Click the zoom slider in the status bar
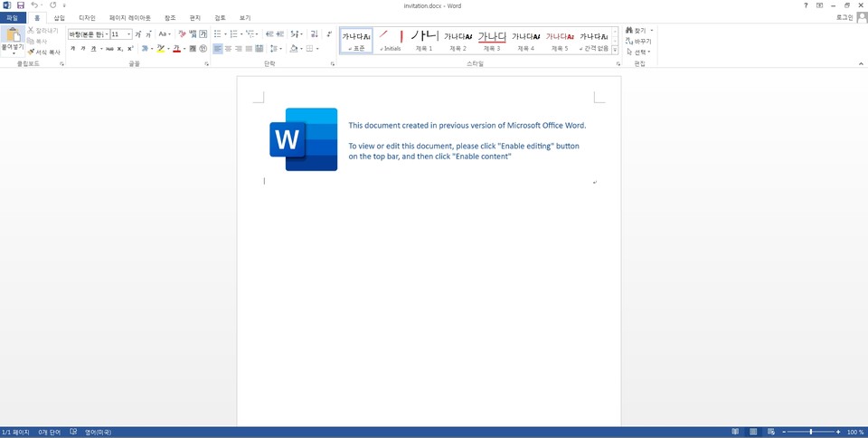The image size is (868, 438). click(810, 433)
